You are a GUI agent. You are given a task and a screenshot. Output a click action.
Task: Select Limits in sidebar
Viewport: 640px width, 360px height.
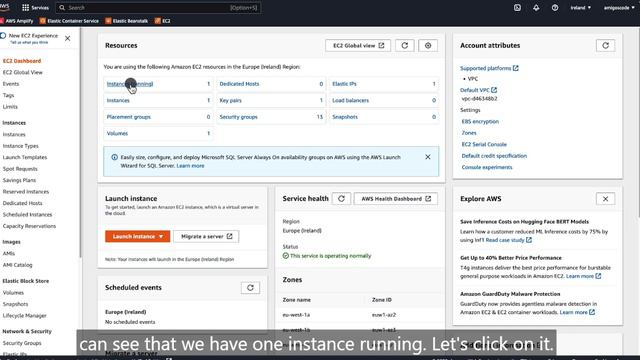10,107
